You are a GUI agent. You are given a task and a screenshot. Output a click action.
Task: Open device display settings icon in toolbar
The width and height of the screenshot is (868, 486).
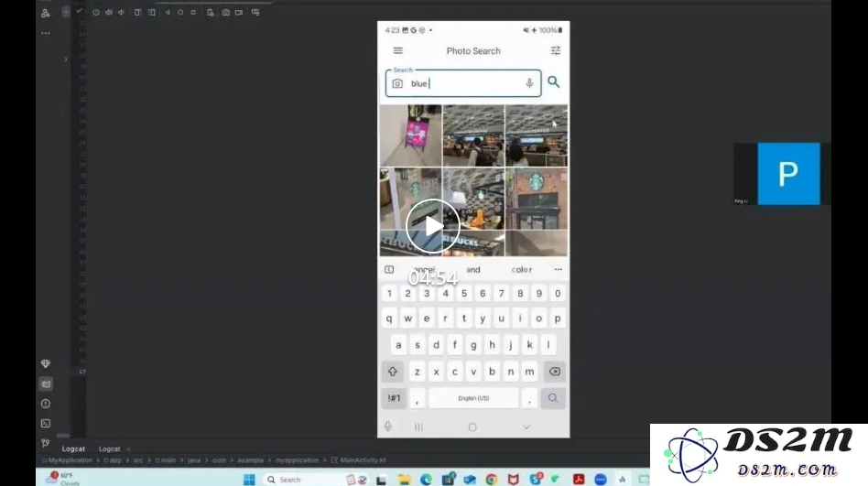pyautogui.click(x=255, y=12)
